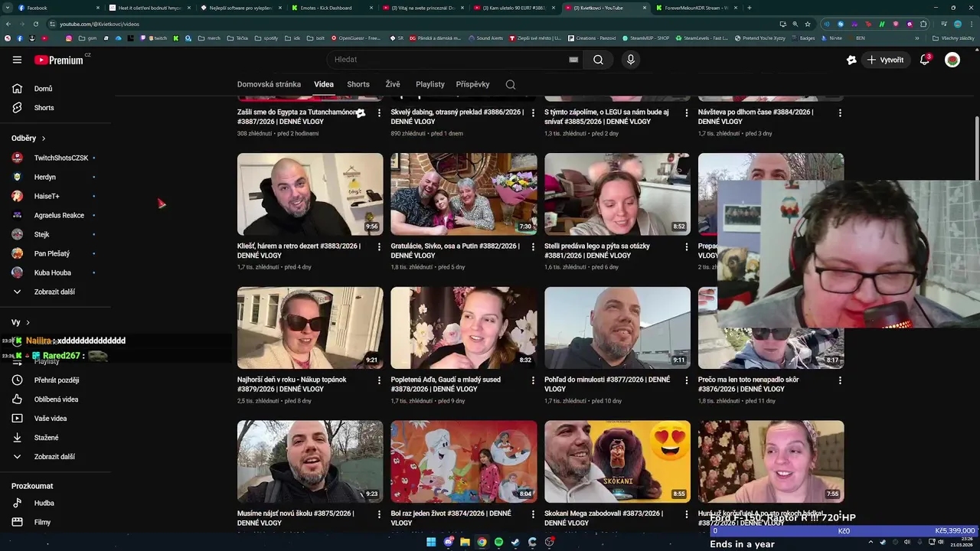Image resolution: width=980 pixels, height=551 pixels.
Task: Expand the Vy section chevron
Action: pos(28,323)
